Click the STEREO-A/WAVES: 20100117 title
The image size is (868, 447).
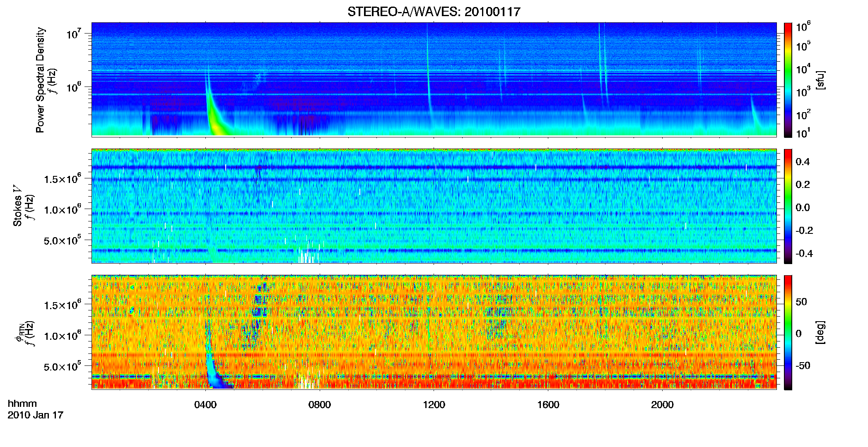pos(434,12)
